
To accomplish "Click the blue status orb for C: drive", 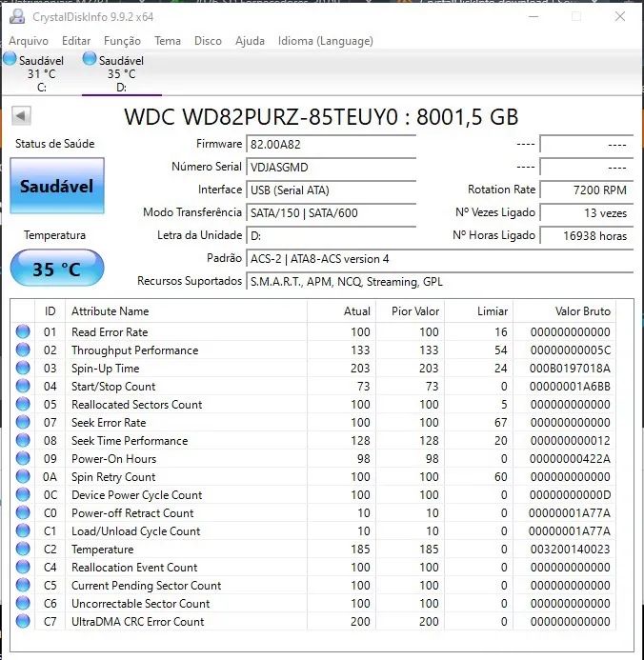I will [x=10, y=59].
